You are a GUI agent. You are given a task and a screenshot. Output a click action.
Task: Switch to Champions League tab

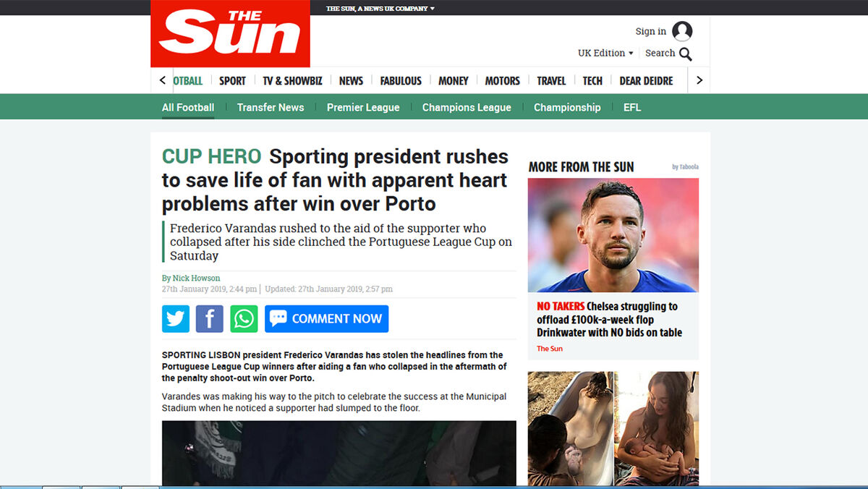click(467, 107)
